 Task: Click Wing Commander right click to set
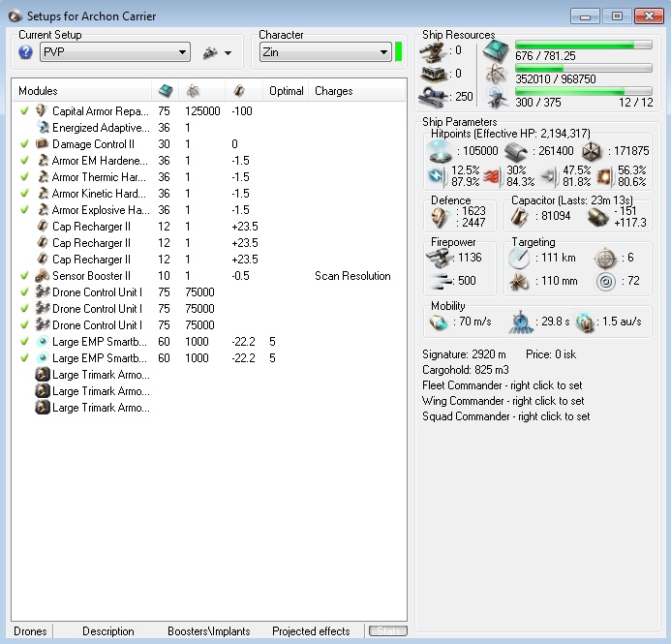coord(503,401)
